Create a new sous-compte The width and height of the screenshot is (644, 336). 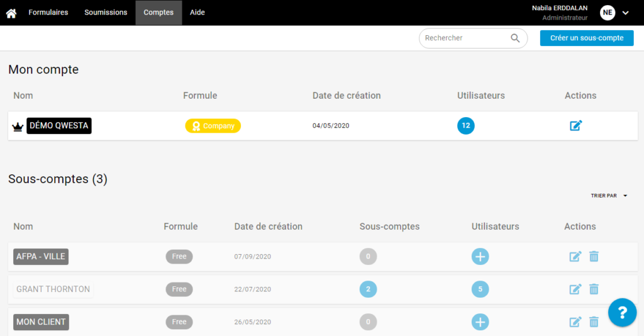pos(587,38)
